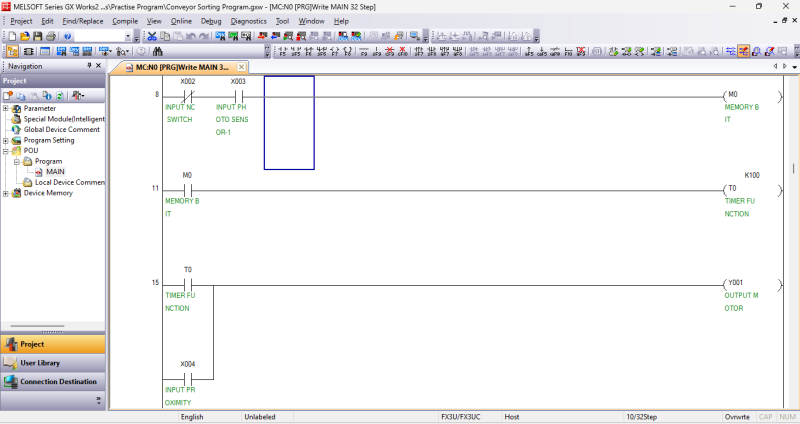Insert open contact with F5 icon
Image resolution: width=800 pixels, height=424 pixels.
(282, 51)
